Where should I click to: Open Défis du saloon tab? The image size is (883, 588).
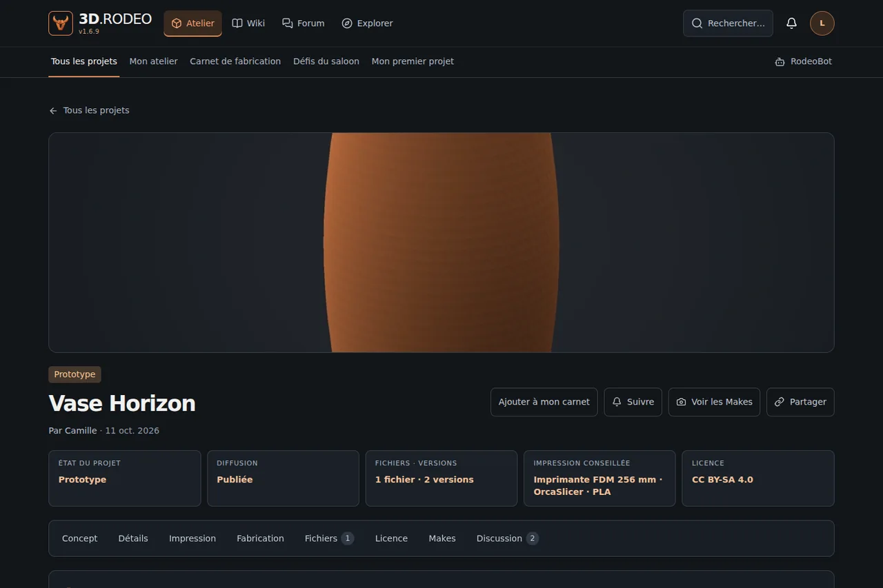(x=326, y=61)
